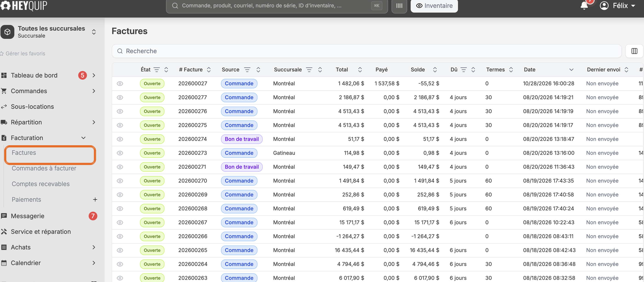View invoice 202600266 via eye icon
This screenshot has width=644, height=282.
click(120, 236)
